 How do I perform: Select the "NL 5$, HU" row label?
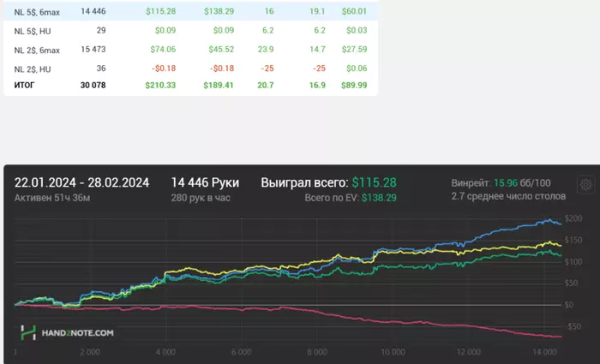(33, 31)
